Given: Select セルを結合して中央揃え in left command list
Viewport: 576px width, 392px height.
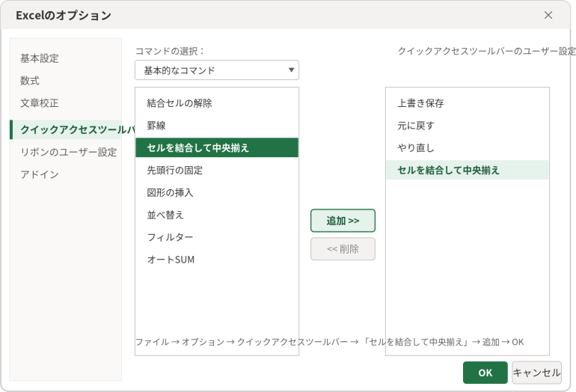Looking at the screenshot, I should point(217,147).
